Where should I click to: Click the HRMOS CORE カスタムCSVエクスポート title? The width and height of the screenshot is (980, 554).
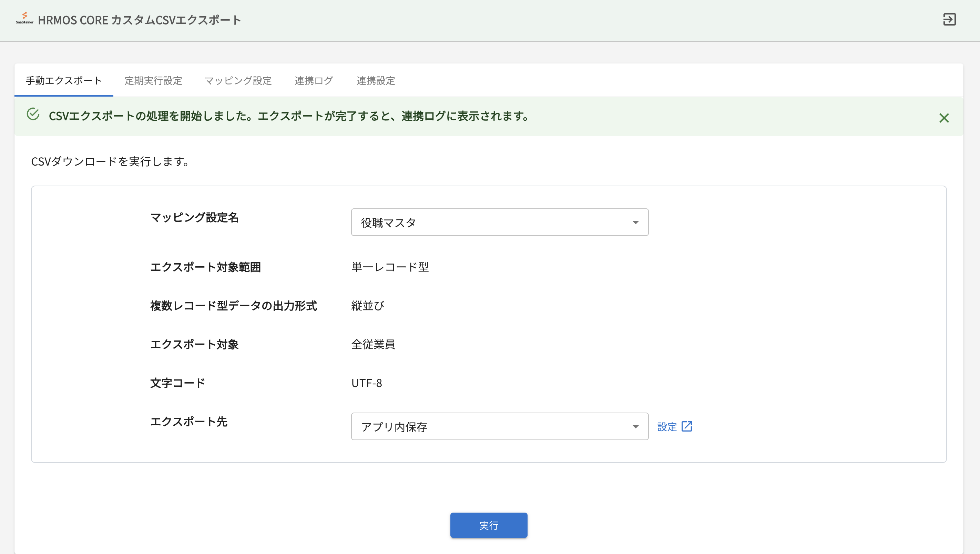tap(139, 20)
